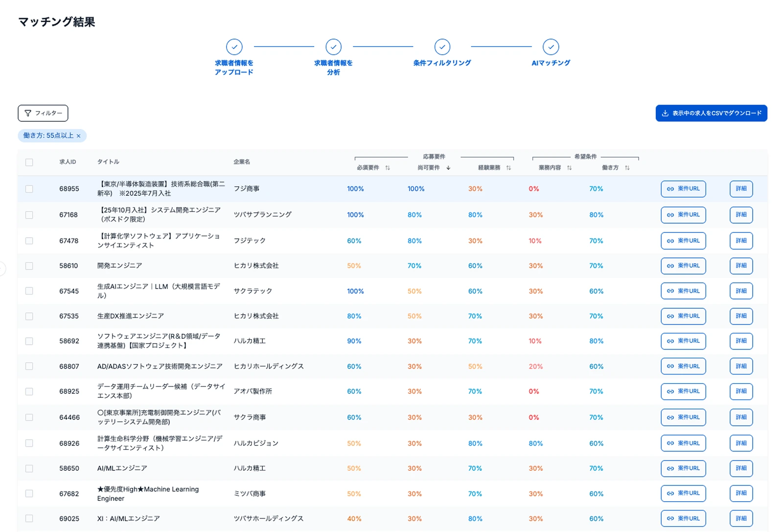Viewport: 783px width, 532px height.
Task: Select checkbox for job 64466
Action: coord(29,417)
